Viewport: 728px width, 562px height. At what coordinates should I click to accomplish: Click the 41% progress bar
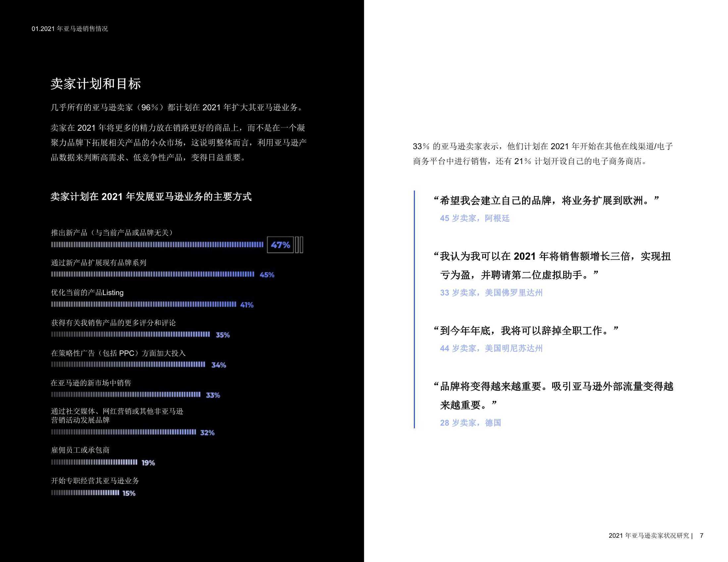(x=144, y=304)
